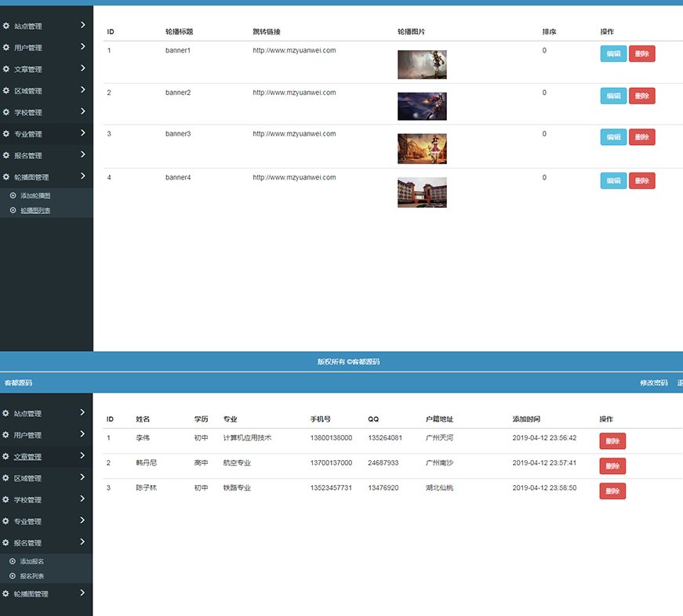The height and width of the screenshot is (616, 683).
Task: Click the gear icon for 轮播图管理 in upper sidebar
Action: 6,177
